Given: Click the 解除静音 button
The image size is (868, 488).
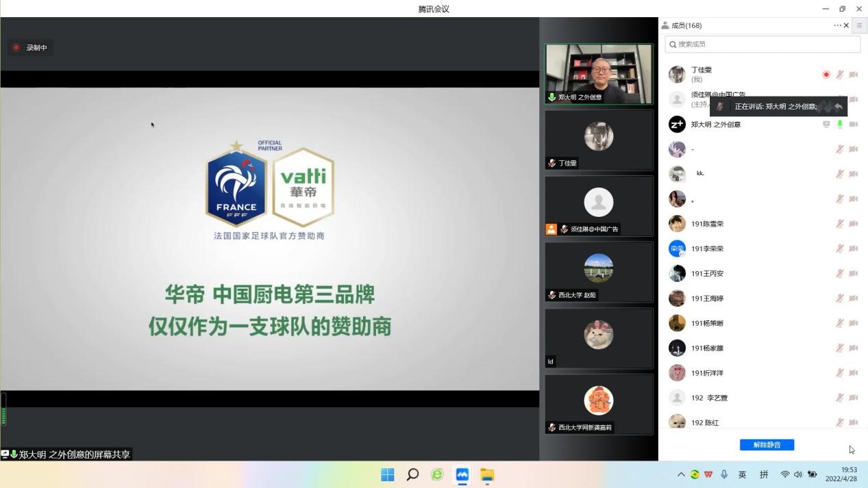Looking at the screenshot, I should [x=767, y=445].
